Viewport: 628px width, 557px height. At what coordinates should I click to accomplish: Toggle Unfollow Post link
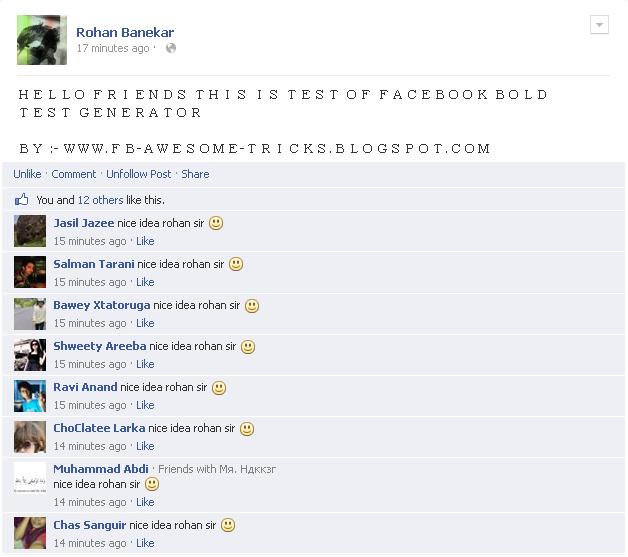[139, 174]
